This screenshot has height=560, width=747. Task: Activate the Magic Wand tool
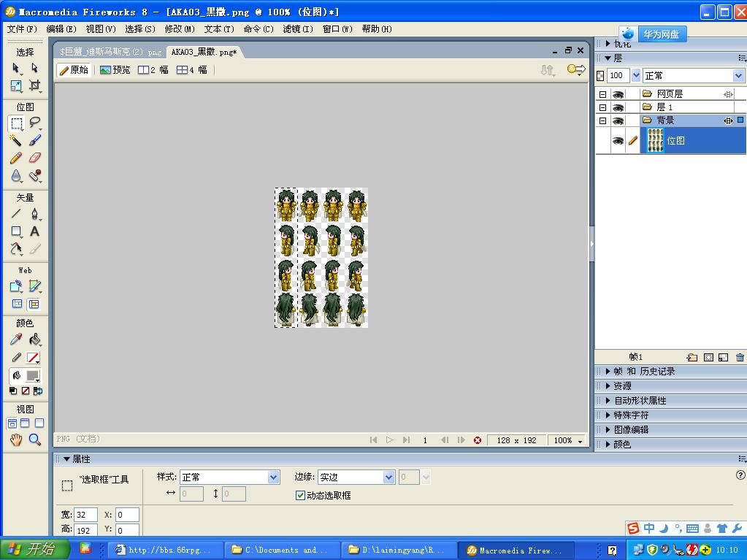16,140
